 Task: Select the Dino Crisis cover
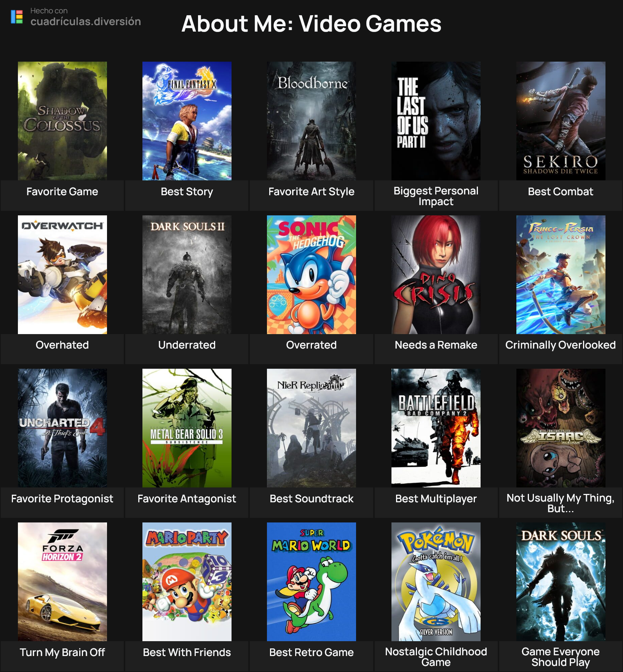(436, 275)
